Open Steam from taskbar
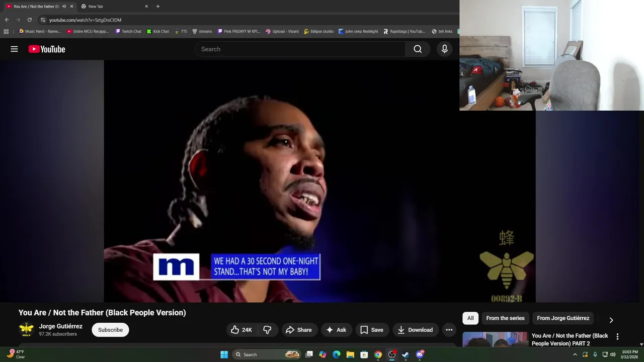Image resolution: width=644 pixels, height=362 pixels. (406, 354)
